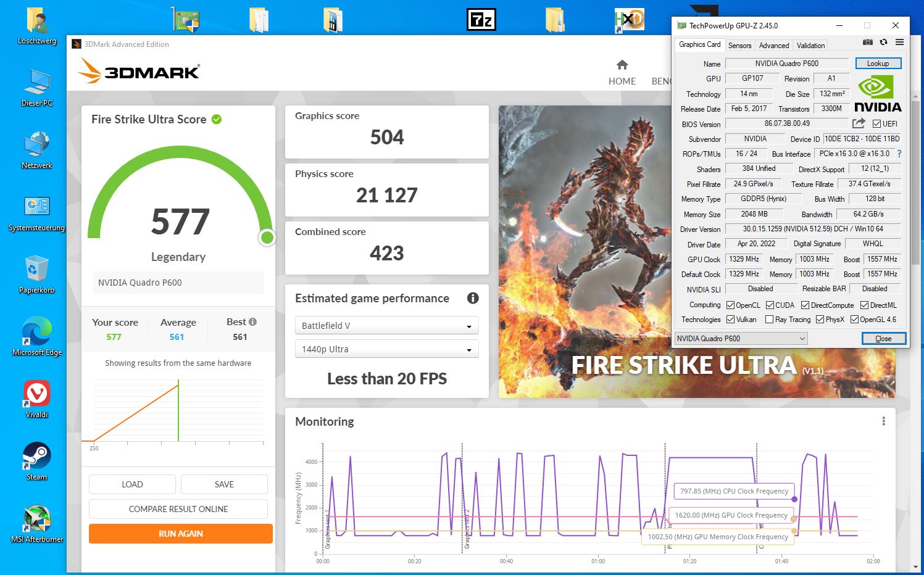
Task: Click the Physics score value 21 127
Action: tap(387, 195)
